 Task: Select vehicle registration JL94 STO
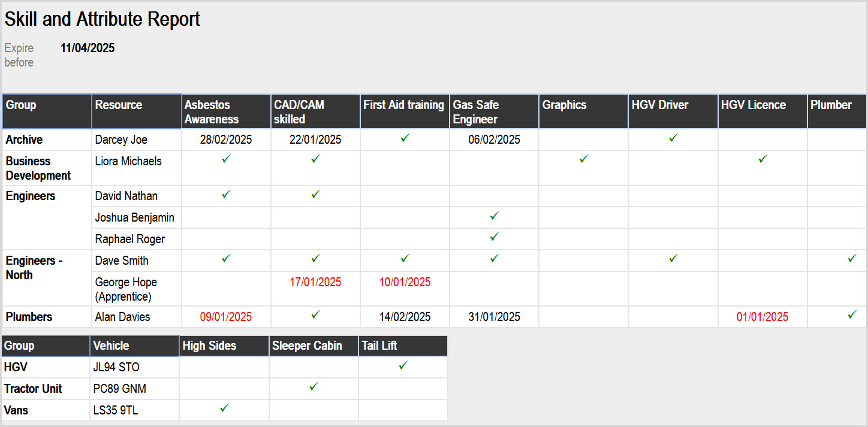pos(116,367)
